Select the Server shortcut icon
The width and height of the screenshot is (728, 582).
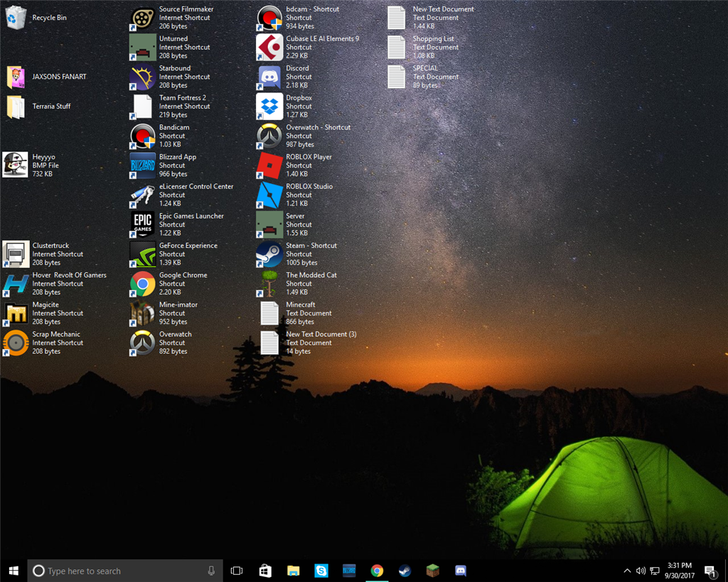tap(269, 225)
